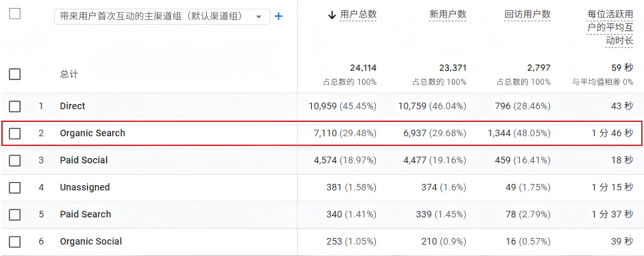
Task: Click Organic Search engagement 1 分 46 秒
Action: [613, 133]
